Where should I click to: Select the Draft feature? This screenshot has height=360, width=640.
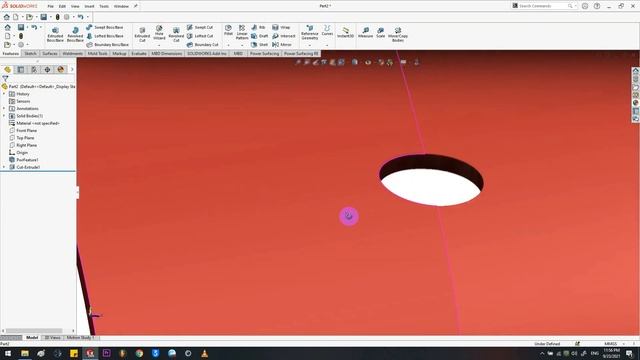260,36
